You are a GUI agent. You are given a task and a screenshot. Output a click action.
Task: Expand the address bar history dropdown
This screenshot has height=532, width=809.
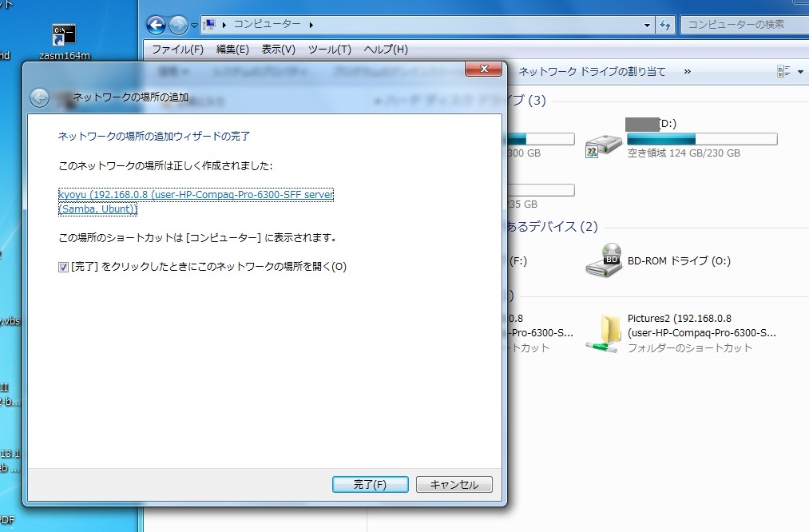[x=648, y=25]
